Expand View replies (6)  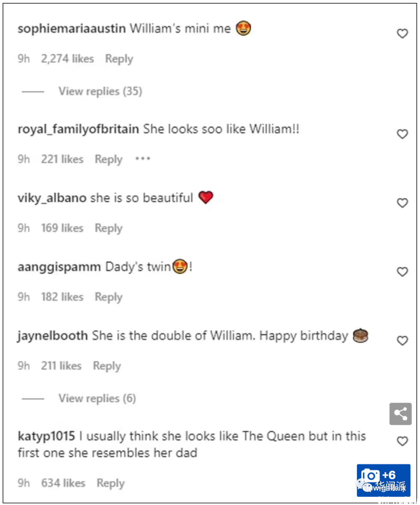pyautogui.click(x=97, y=398)
